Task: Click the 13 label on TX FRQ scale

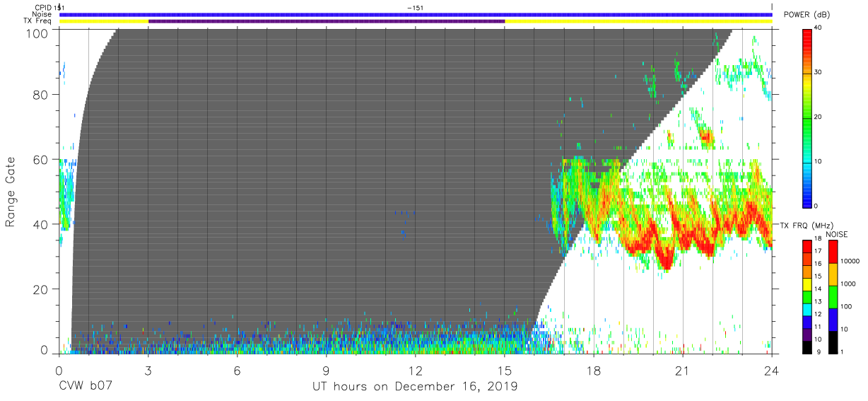Action: pos(819,301)
